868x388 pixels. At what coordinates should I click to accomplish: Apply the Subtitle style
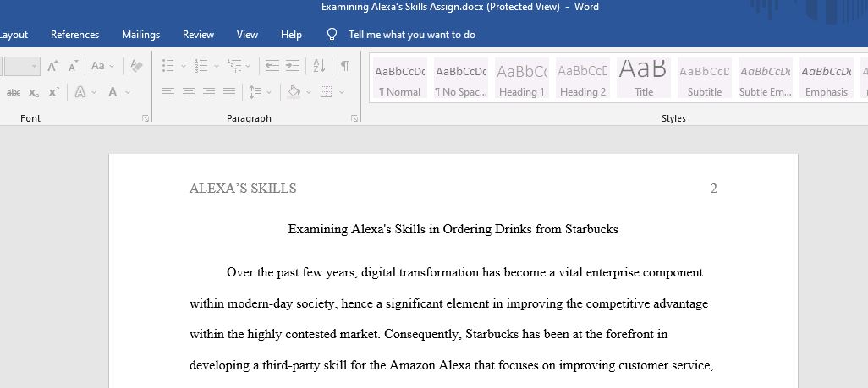point(705,78)
